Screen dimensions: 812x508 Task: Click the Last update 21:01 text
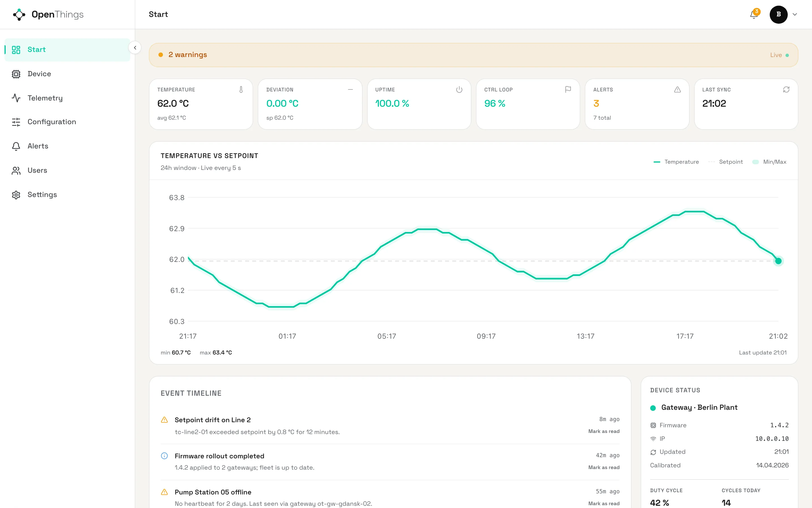[x=762, y=352]
